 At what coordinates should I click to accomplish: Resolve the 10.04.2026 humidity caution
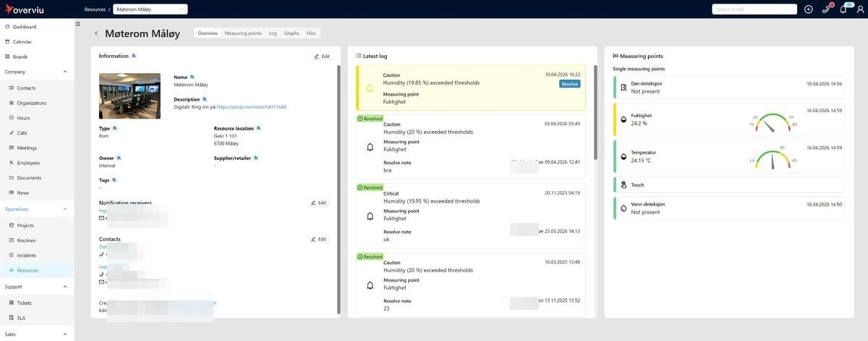click(569, 84)
